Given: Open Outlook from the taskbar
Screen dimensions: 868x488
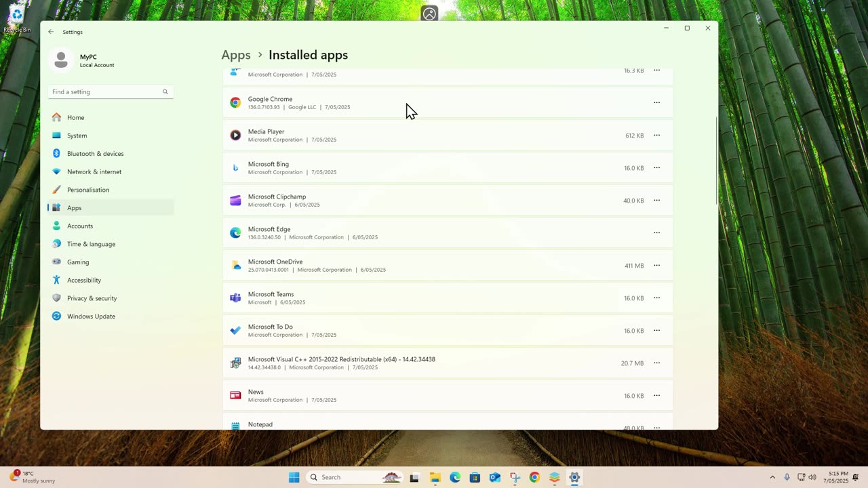Looking at the screenshot, I should [495, 477].
